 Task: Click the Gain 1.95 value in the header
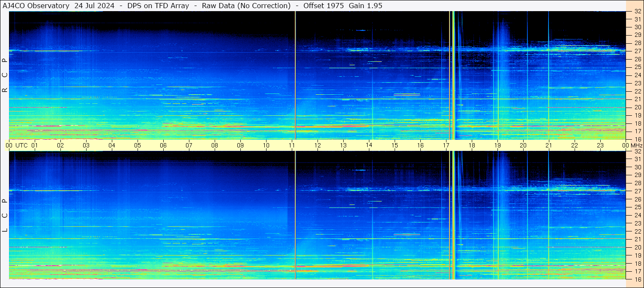click(x=365, y=6)
